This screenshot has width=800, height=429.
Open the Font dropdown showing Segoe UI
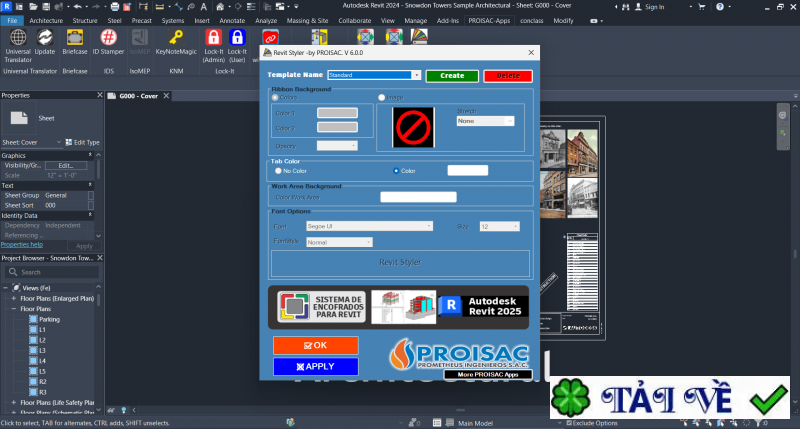(x=369, y=226)
